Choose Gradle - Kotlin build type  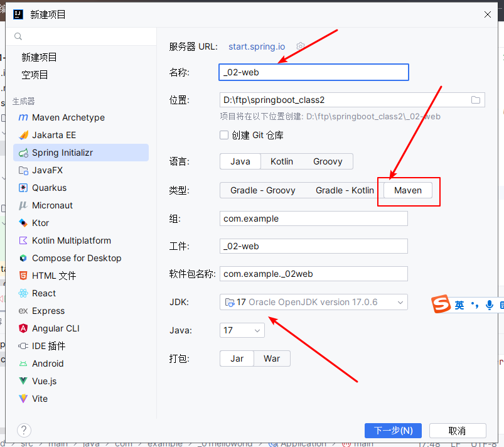pyautogui.click(x=345, y=190)
